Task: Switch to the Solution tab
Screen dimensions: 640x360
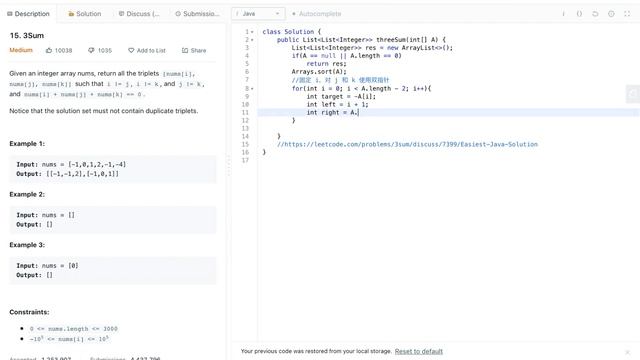Action: [84, 13]
